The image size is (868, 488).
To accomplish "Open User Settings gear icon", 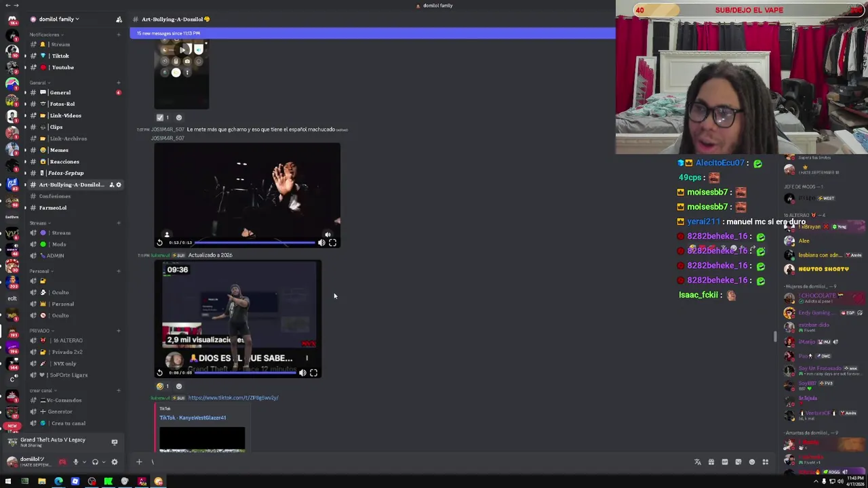I will (x=114, y=462).
